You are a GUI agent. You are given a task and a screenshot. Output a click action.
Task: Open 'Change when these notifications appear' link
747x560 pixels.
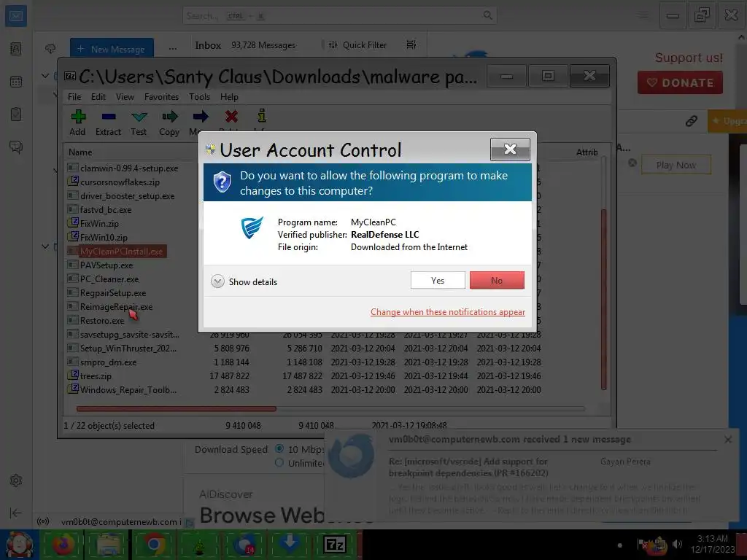click(448, 312)
